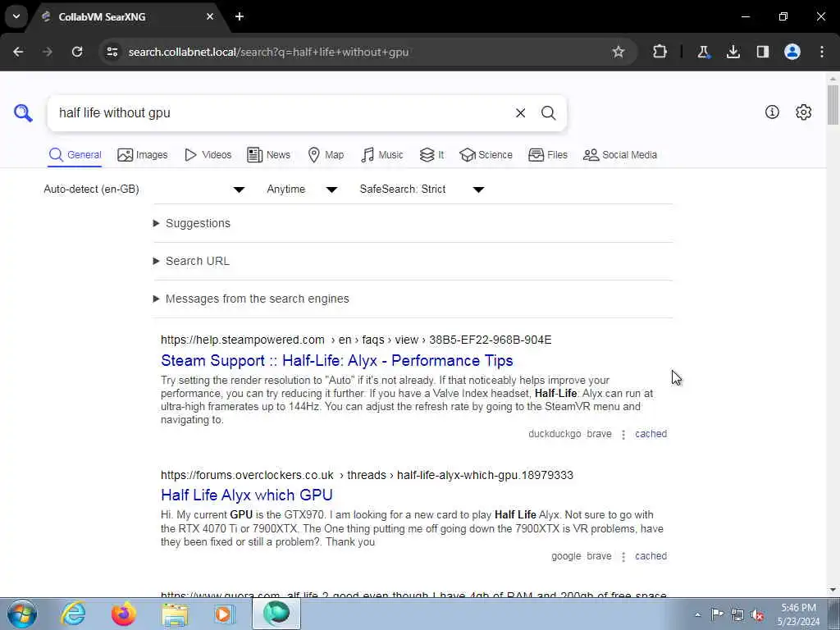Open Steam Support Half-Life: Alyx Performance Tips
Screen dimensions: 840x630
click(337, 361)
